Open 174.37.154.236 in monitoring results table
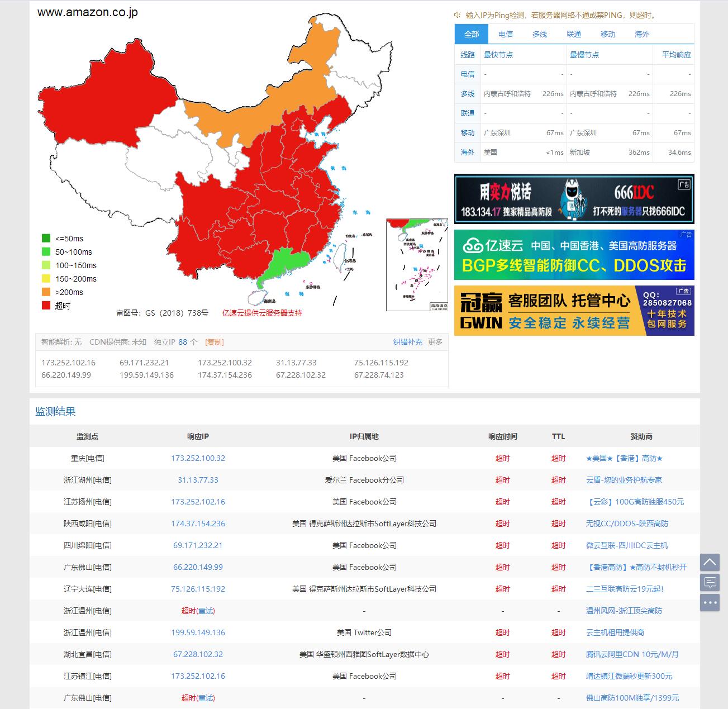The image size is (728, 709). point(198,524)
